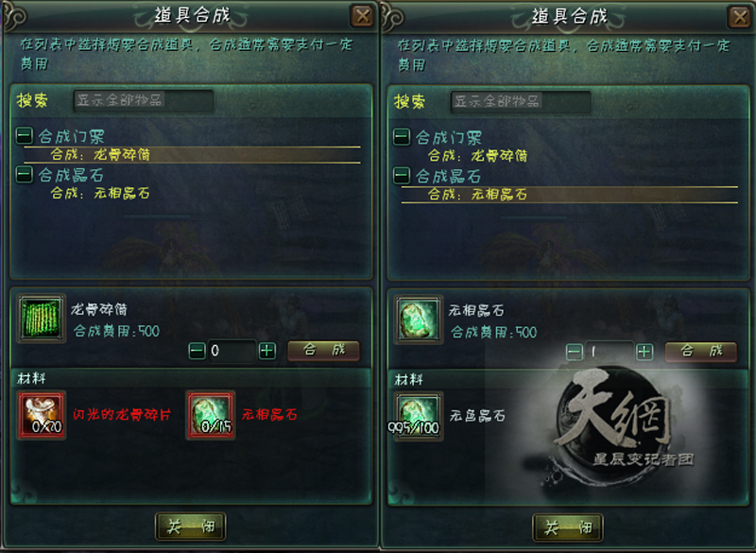Click the 龙骨碎简 green scroll item icon
The height and width of the screenshot is (553, 756).
[x=41, y=319]
